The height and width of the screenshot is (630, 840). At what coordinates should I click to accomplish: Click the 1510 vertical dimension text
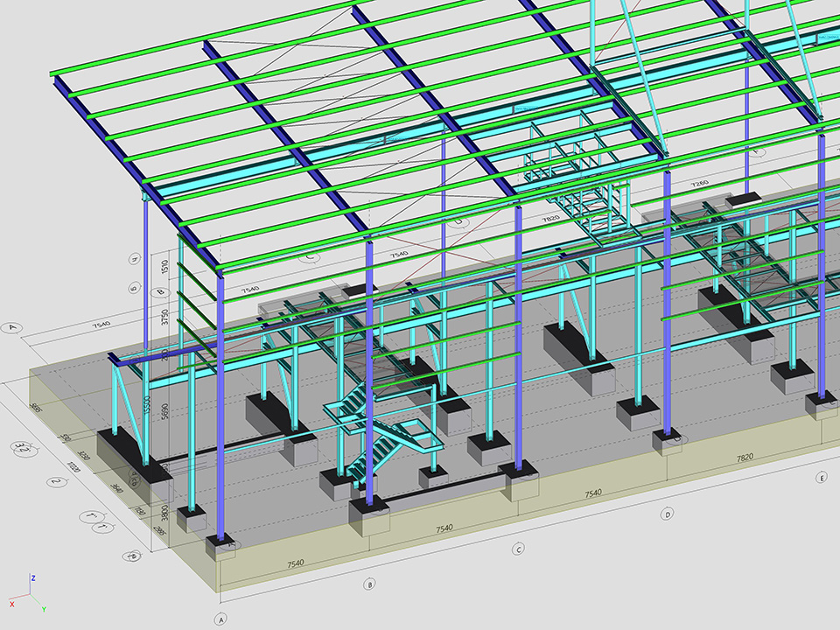pyautogui.click(x=164, y=265)
